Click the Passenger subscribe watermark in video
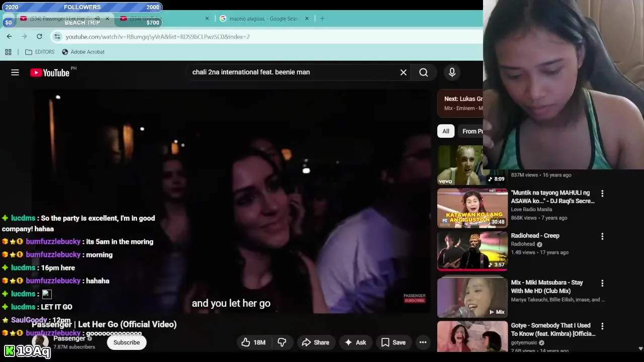The image size is (644, 362). pyautogui.click(x=415, y=298)
